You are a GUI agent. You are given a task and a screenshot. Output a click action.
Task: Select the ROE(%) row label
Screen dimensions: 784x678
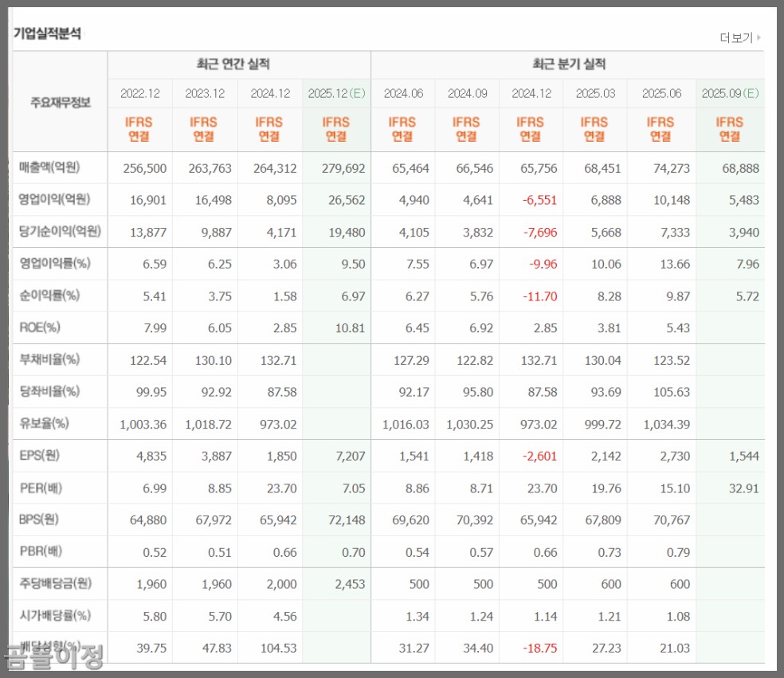tap(39, 328)
